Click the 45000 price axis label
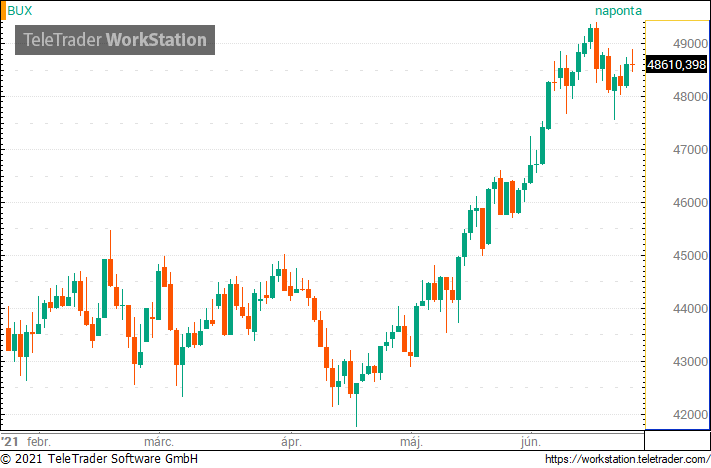Viewport: 711px width, 468px height. 690,256
